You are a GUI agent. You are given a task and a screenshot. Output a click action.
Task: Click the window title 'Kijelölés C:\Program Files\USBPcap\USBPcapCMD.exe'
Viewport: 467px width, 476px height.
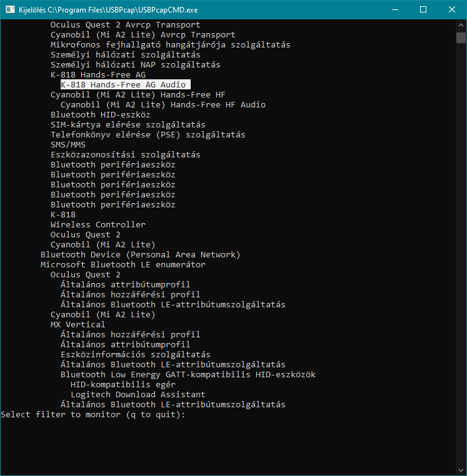pos(108,10)
